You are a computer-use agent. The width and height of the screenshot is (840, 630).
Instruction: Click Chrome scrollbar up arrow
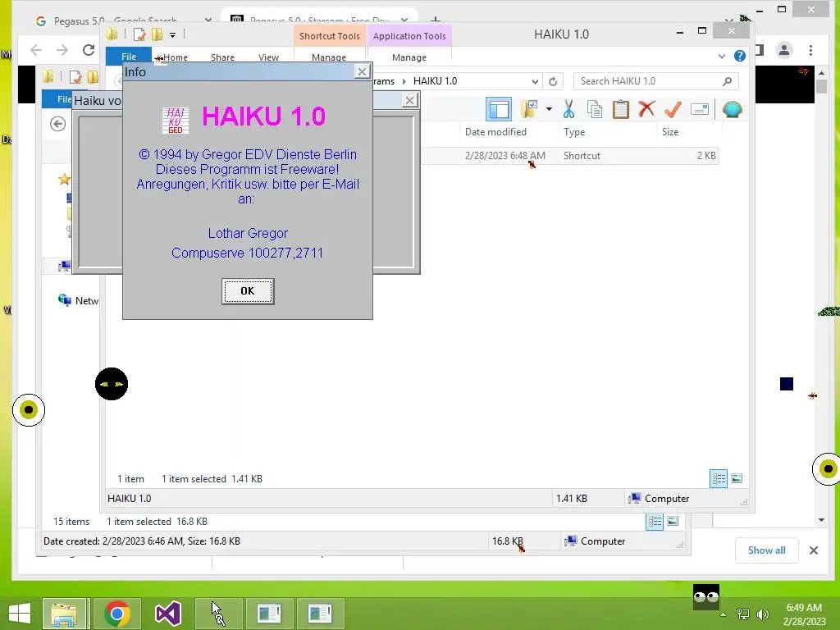coord(821,73)
